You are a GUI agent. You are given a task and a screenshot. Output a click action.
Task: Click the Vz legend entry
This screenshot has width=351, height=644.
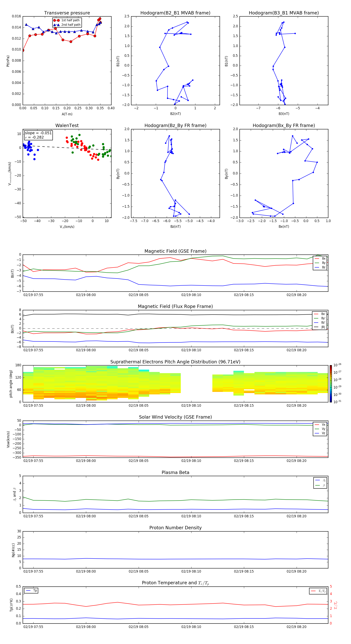320,433
